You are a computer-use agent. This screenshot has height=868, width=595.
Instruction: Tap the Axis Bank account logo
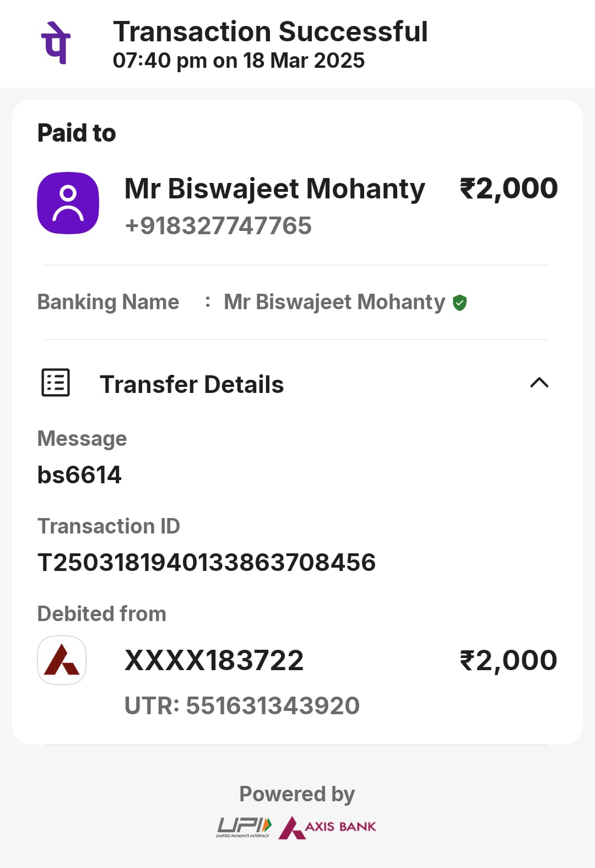point(62,660)
